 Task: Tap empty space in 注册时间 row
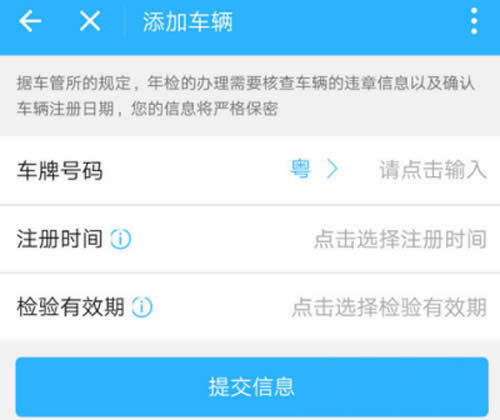tap(222, 239)
